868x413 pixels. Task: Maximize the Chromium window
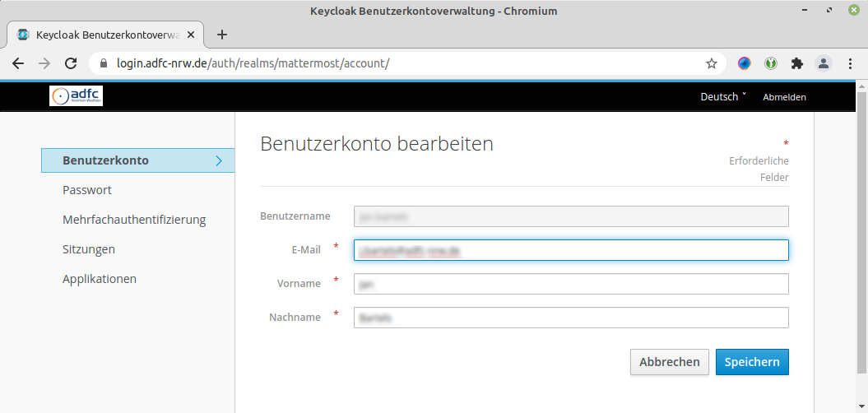[829, 11]
